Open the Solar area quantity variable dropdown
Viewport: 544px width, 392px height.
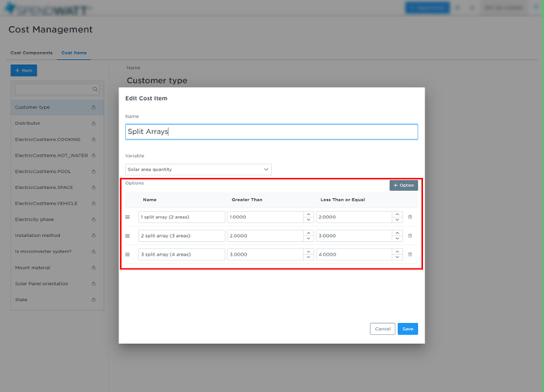click(x=198, y=170)
